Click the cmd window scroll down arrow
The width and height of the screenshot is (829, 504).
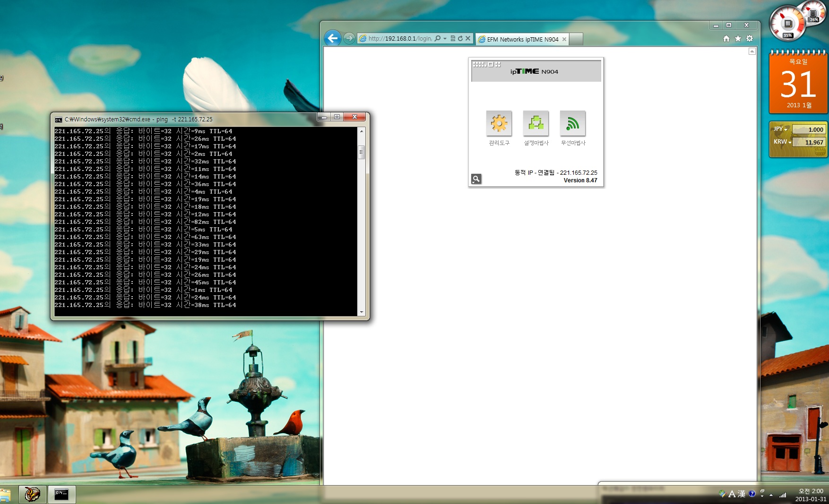tap(362, 312)
